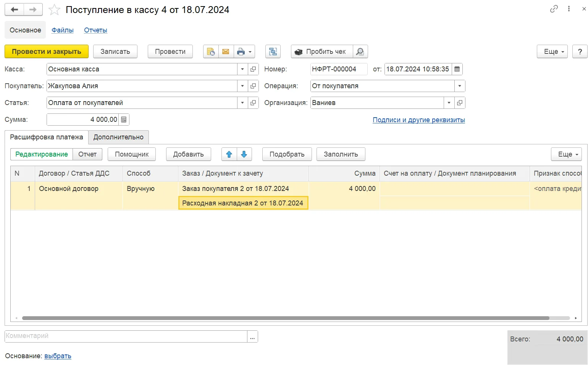588x367 pixels.
Task: Switch table to Редактирование mode
Action: (42, 154)
